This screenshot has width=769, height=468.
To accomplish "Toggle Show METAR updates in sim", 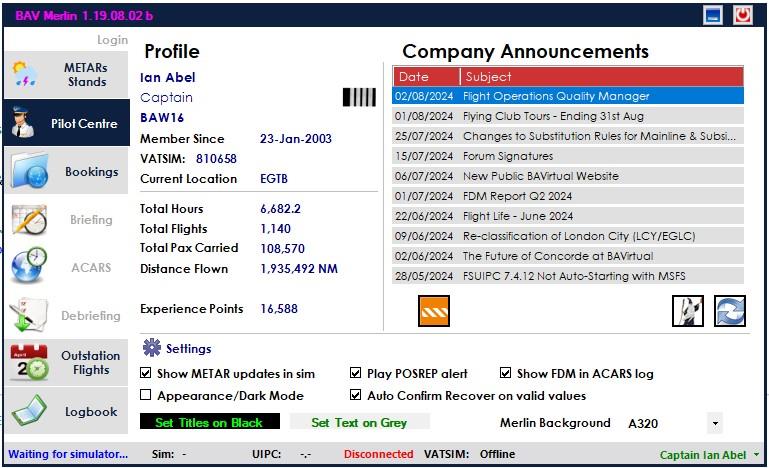I will point(146,373).
